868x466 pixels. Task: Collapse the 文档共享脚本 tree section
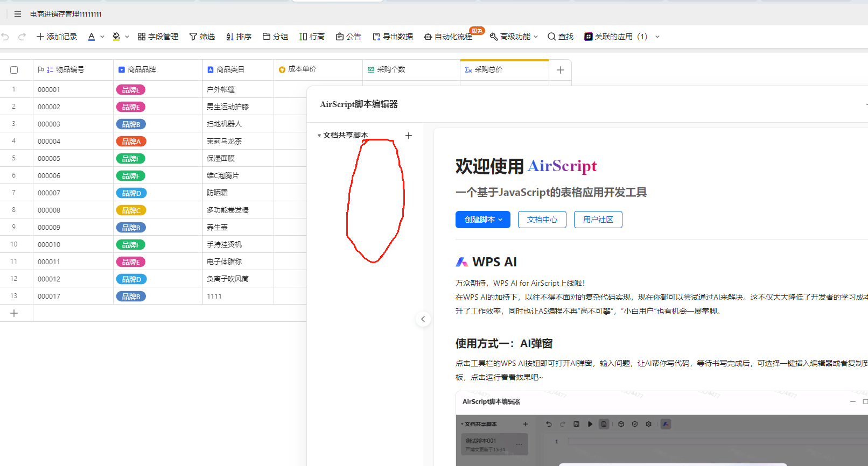(319, 136)
